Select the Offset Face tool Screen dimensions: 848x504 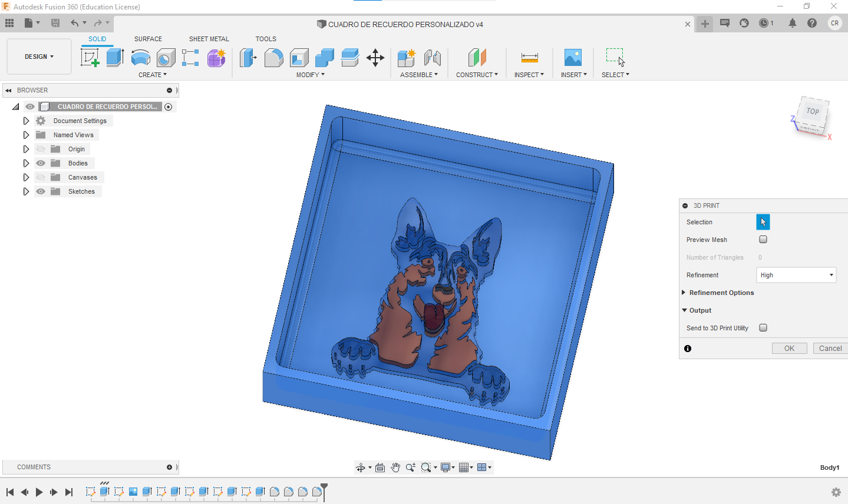click(349, 58)
